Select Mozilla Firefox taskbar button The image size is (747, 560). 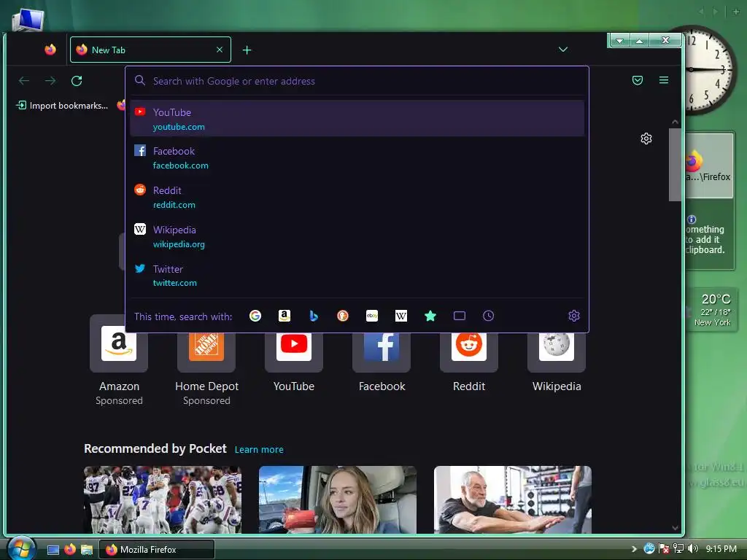pos(157,550)
